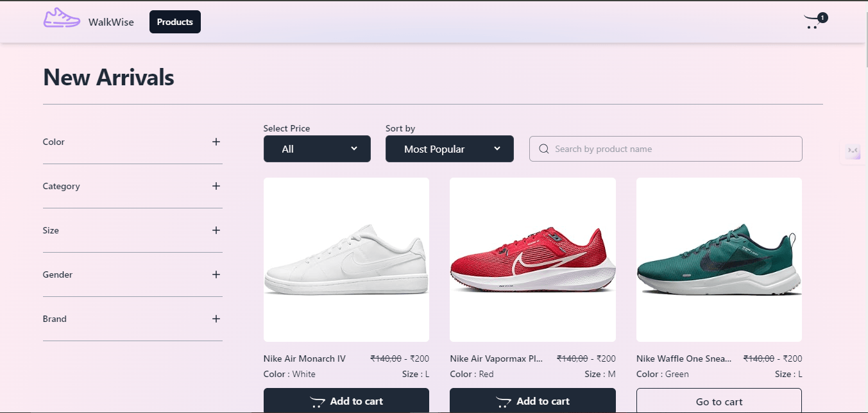Image resolution: width=868 pixels, height=413 pixels.
Task: Expand the Brand filter section
Action: point(133,319)
